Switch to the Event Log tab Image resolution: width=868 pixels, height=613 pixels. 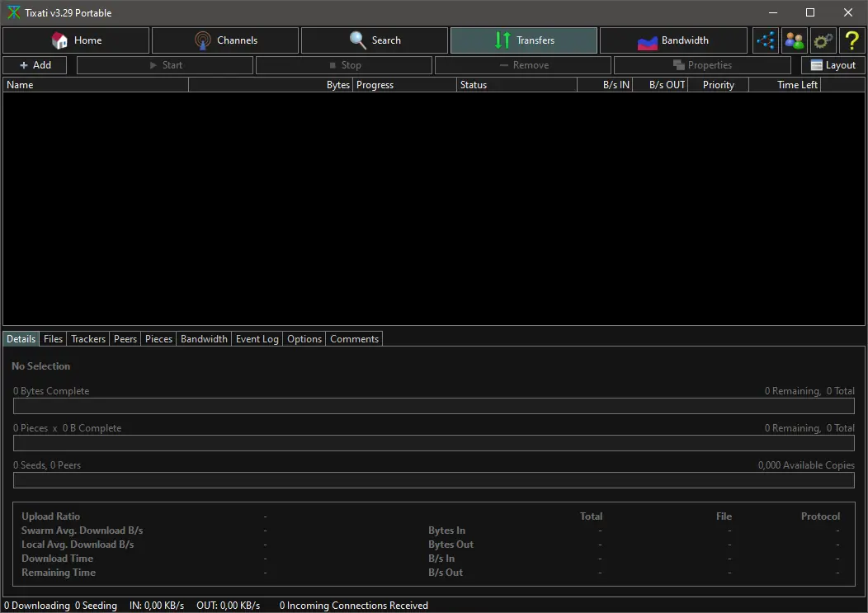[x=257, y=339]
